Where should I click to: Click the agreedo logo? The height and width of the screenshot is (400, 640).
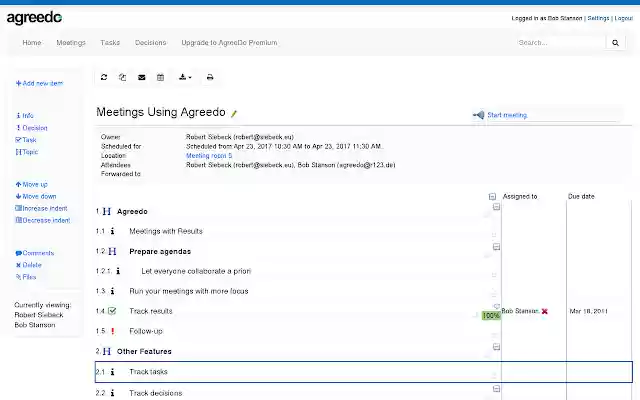coord(34,18)
